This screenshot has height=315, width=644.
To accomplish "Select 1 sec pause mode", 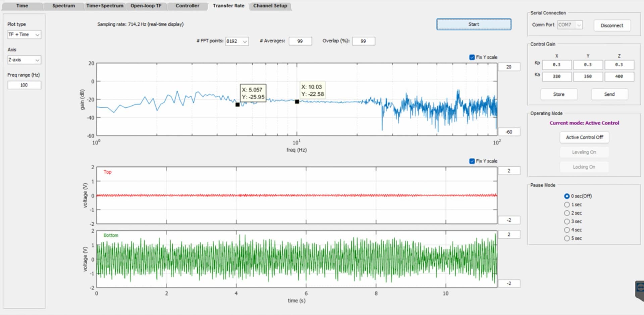I will click(567, 205).
